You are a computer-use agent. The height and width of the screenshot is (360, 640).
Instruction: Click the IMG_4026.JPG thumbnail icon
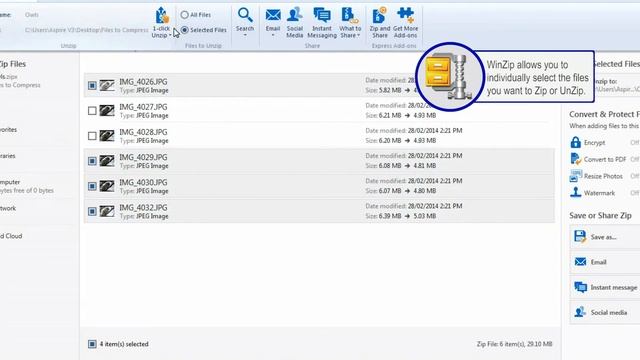pyautogui.click(x=107, y=85)
